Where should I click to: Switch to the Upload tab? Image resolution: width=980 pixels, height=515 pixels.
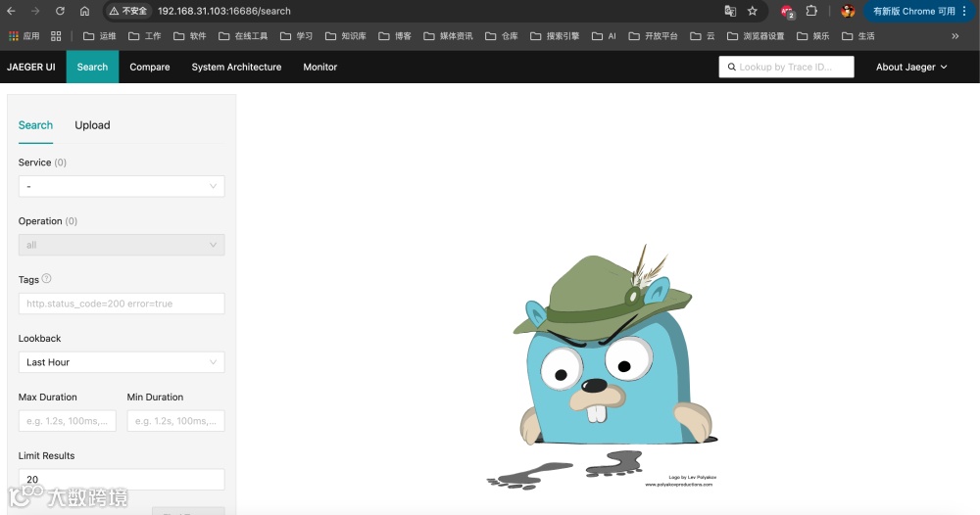coord(92,125)
